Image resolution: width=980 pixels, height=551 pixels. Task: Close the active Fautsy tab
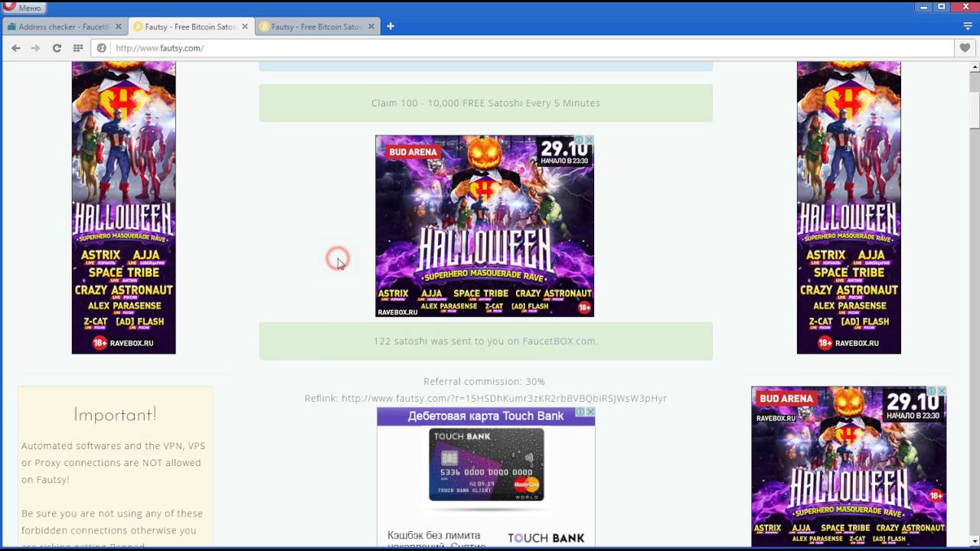coord(245,26)
